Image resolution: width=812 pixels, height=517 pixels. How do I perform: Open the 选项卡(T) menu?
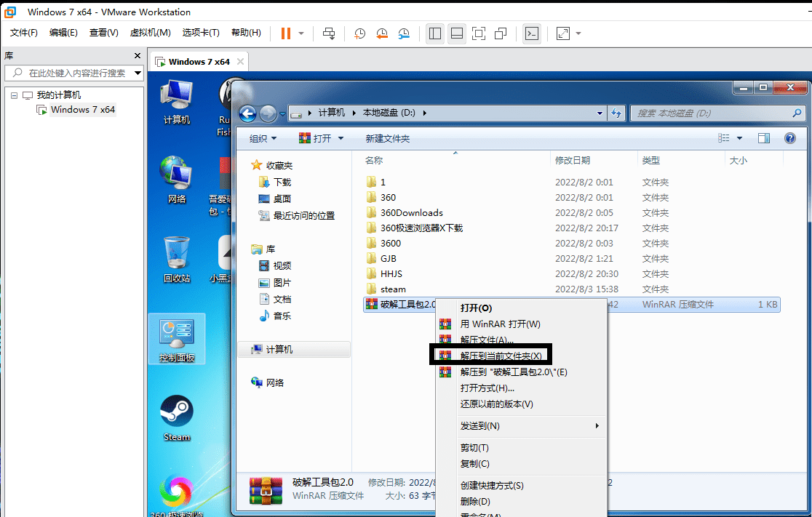pyautogui.click(x=201, y=33)
